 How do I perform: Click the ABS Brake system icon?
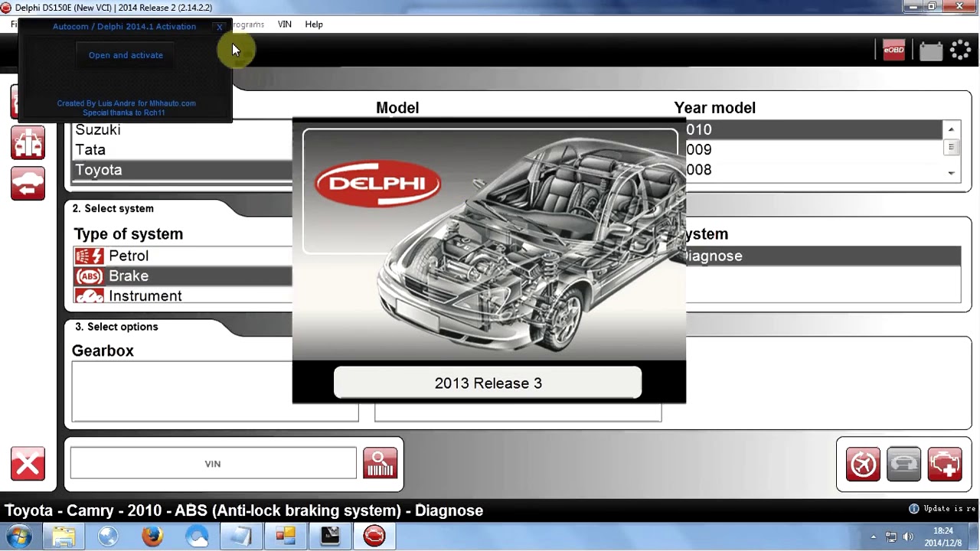click(89, 275)
